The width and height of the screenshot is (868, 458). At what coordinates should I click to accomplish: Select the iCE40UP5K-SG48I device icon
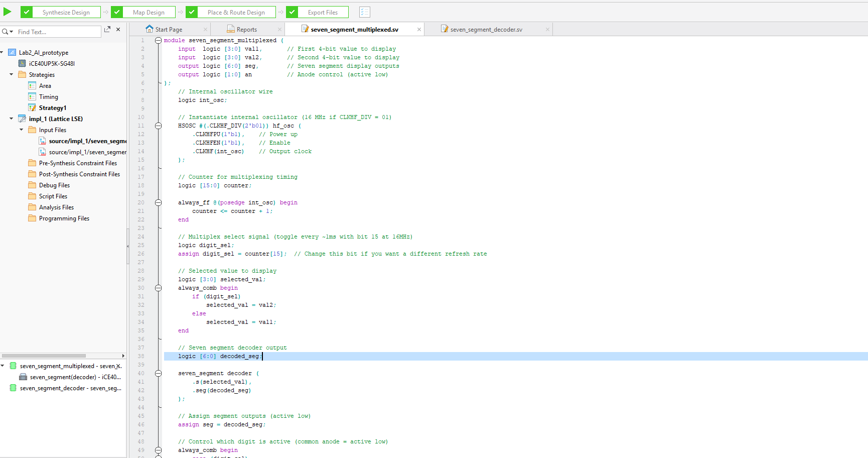coord(22,63)
